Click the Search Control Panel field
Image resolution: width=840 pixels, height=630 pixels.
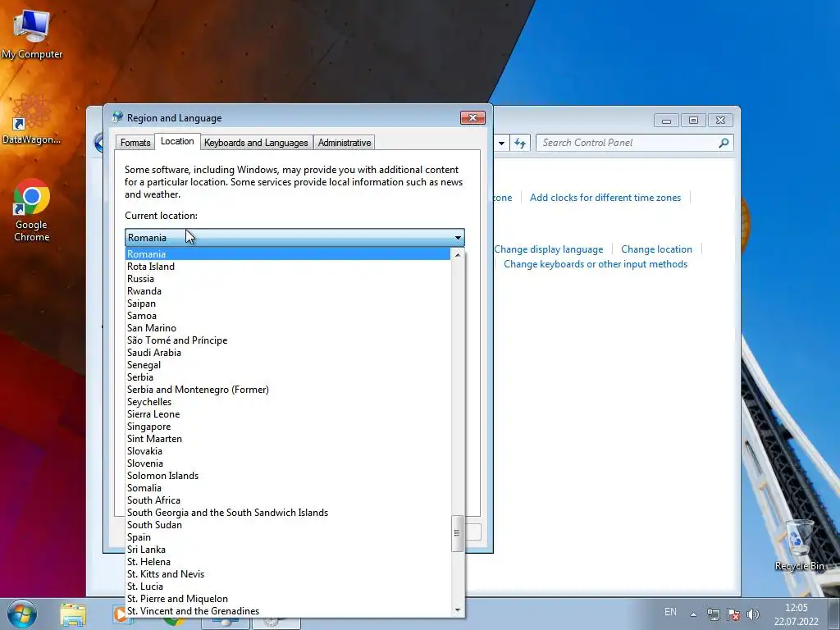coord(634,143)
